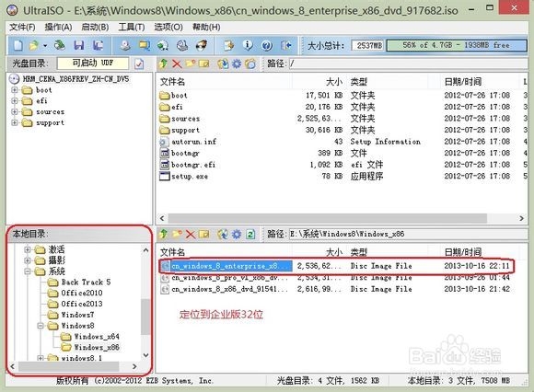
Task: Open the 操作(A) menu
Action: pyautogui.click(x=58, y=27)
